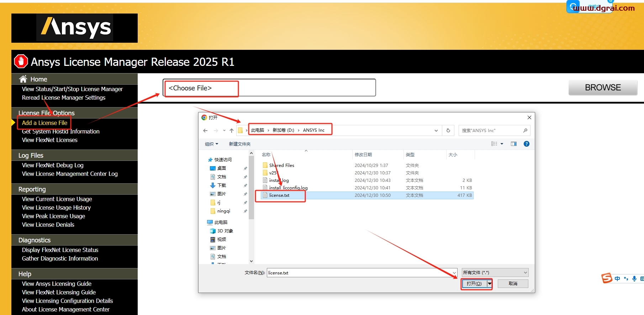
Task: Open Gather Diagnostic Information
Action: tap(60, 258)
